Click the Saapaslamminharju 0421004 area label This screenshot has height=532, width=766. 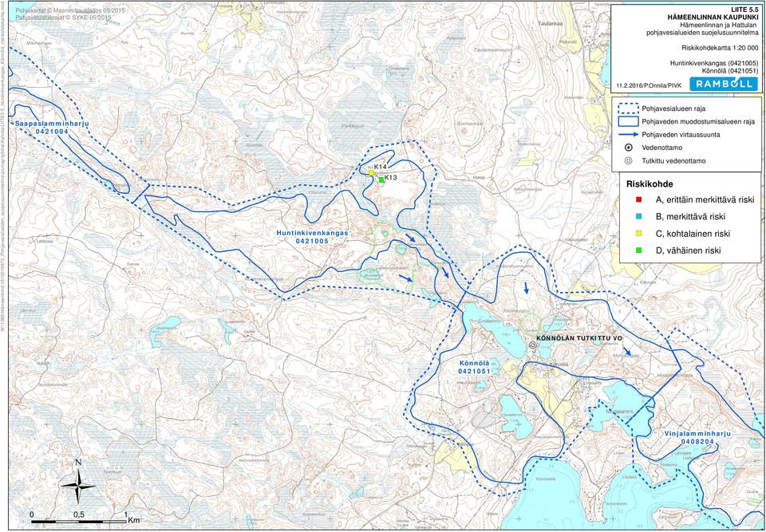pyautogui.click(x=52, y=128)
